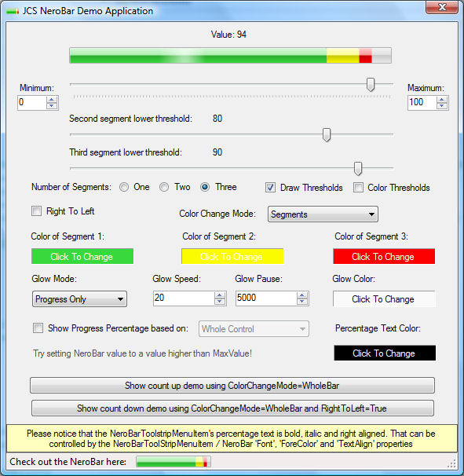The height and width of the screenshot is (476, 464).
Task: Click the Glow Speed input field
Action: (x=184, y=298)
